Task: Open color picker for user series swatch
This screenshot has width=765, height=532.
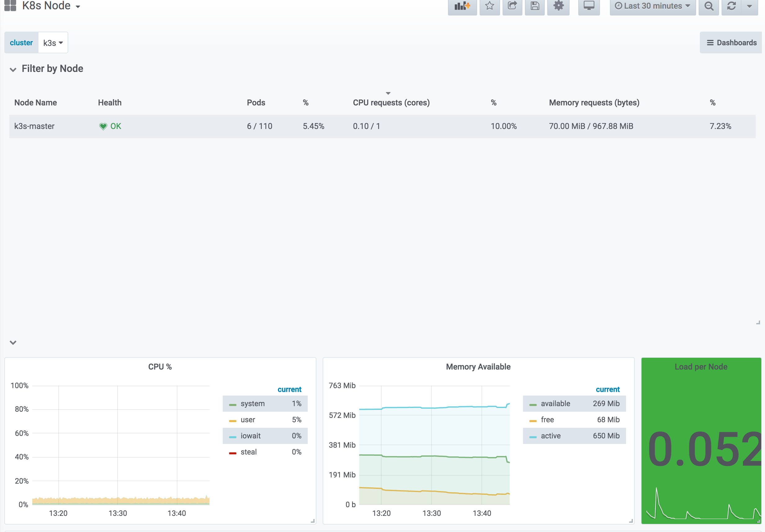Action: (233, 421)
